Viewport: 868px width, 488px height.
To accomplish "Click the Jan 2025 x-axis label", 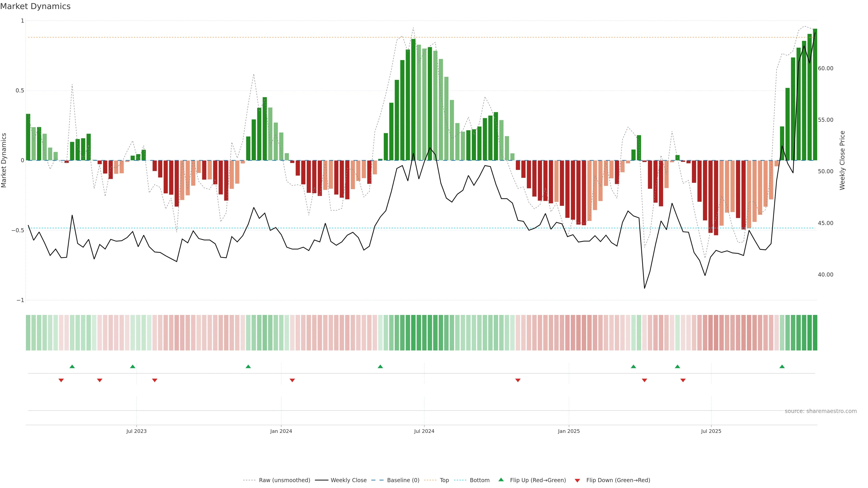I will click(x=569, y=431).
